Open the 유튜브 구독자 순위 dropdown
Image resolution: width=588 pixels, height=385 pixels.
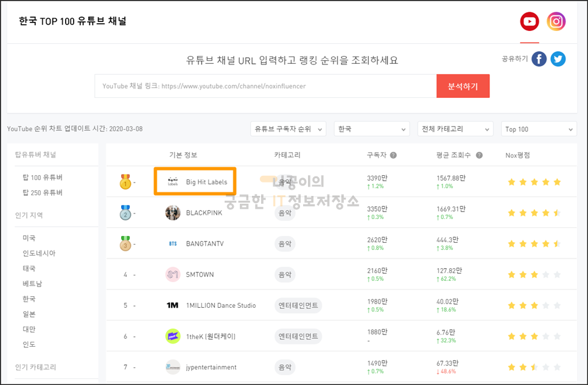[288, 129]
